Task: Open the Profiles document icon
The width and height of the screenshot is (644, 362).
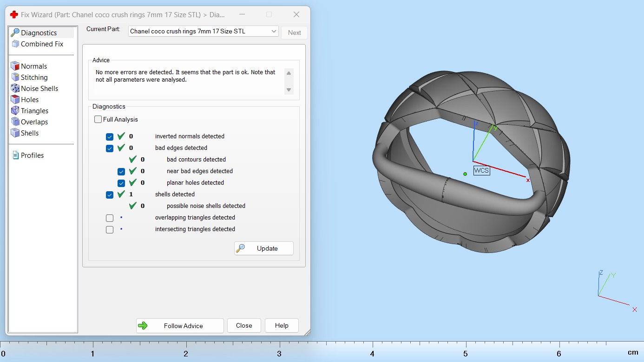Action: tap(15, 155)
